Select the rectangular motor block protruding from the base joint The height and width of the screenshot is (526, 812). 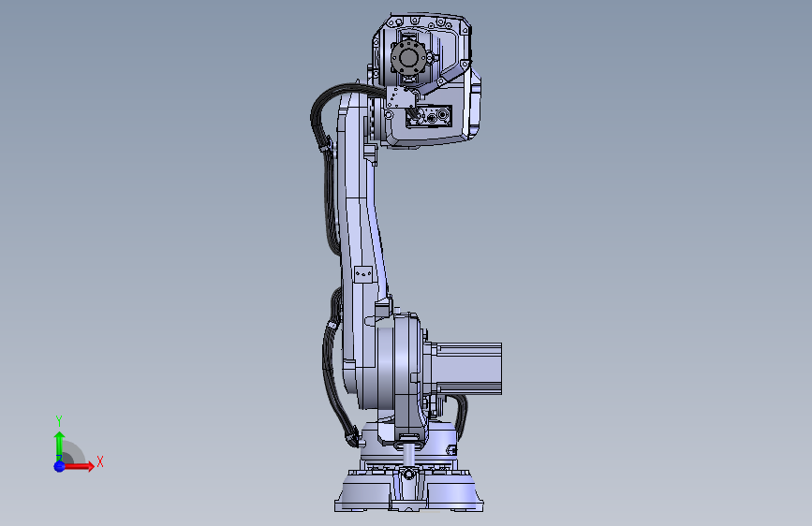tap(467, 368)
